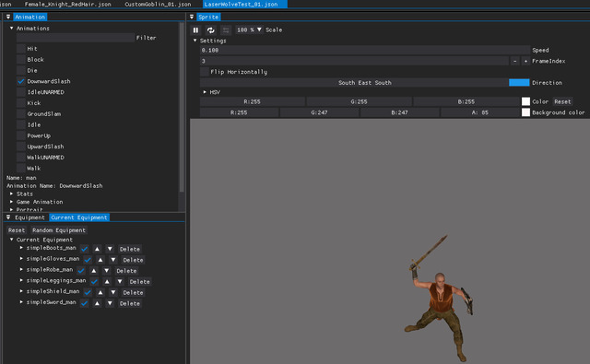This screenshot has width=590, height=364.
Task: Open the Sprite panel menu icon
Action: 192,17
